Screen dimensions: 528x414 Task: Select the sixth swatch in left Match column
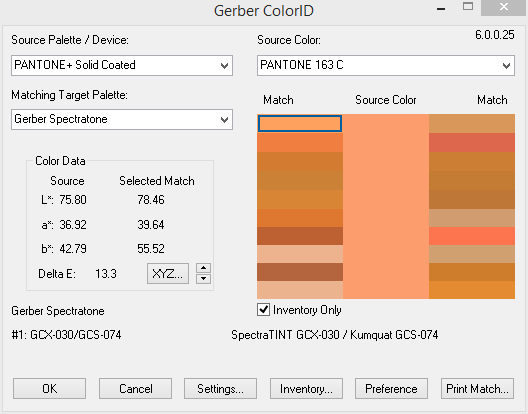pyautogui.click(x=300, y=218)
